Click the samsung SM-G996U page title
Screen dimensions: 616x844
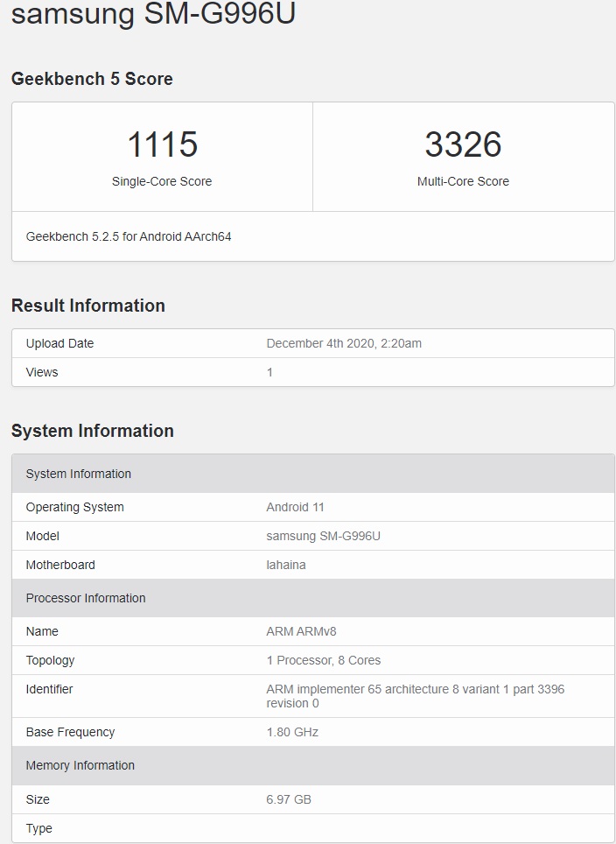[153, 13]
